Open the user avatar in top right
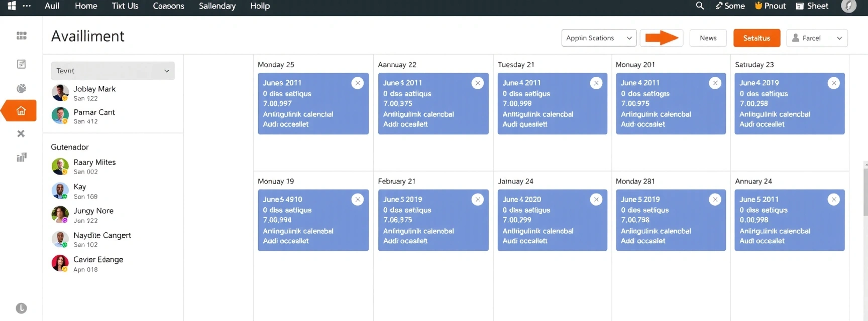This screenshot has width=868, height=321. [848, 6]
